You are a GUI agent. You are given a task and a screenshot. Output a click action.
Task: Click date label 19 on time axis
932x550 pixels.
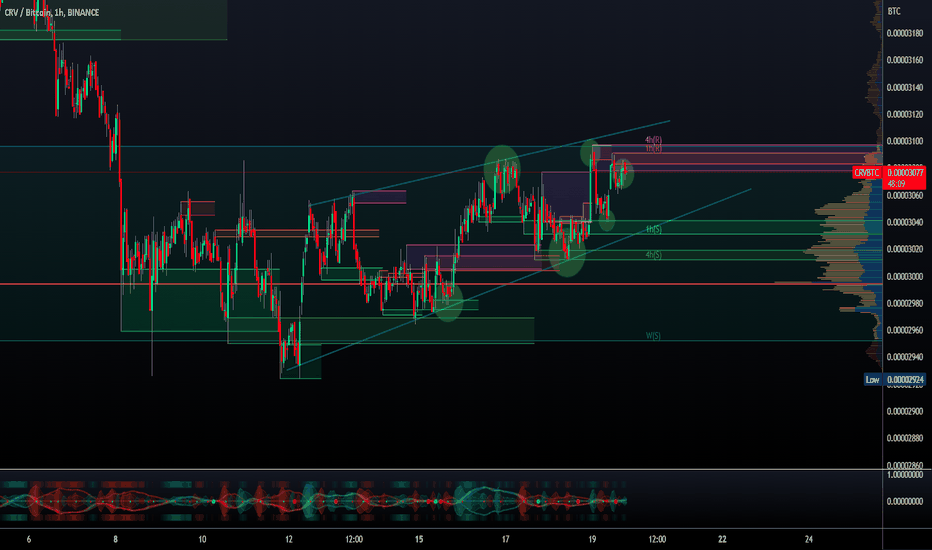coord(592,539)
